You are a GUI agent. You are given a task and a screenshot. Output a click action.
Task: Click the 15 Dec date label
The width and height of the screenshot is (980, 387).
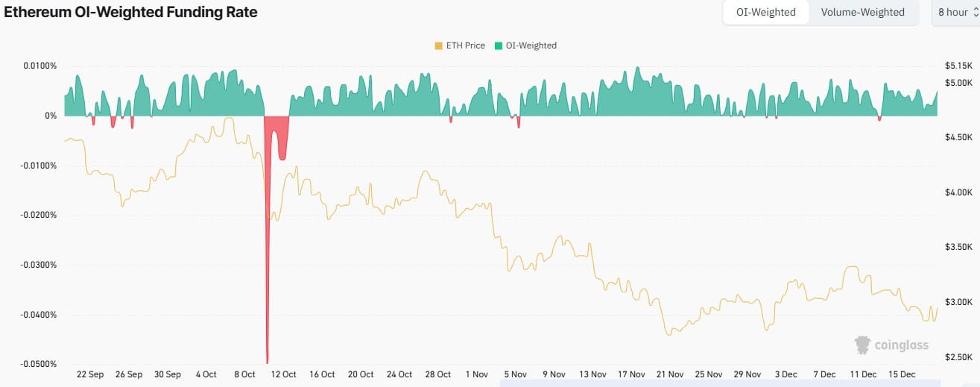click(x=902, y=374)
